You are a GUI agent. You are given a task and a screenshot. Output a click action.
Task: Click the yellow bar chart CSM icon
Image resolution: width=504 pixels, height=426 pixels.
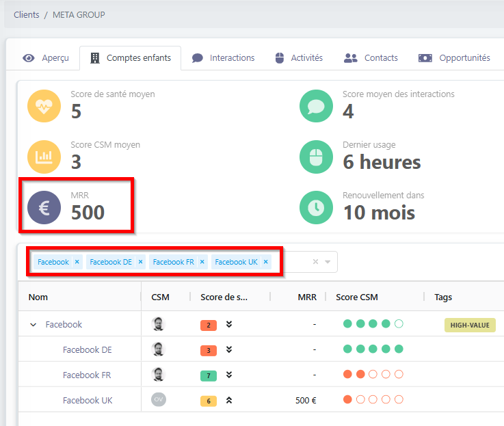point(44,157)
